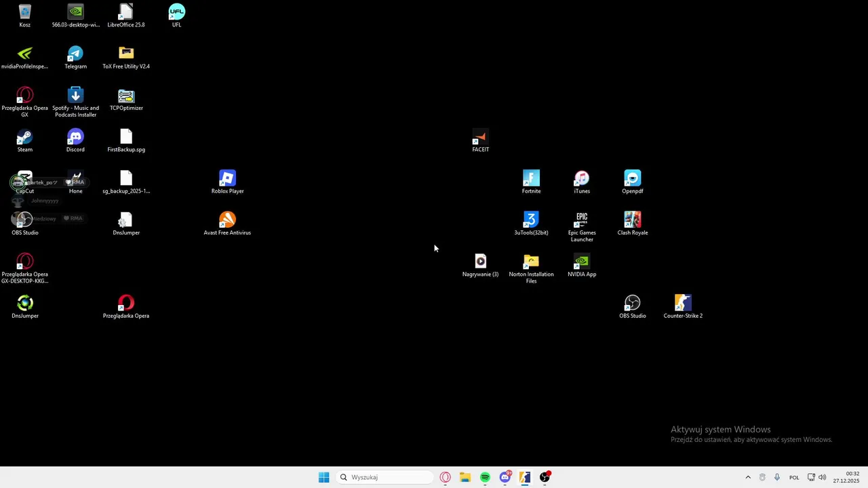Expand the hidden system tray icons chevron
The height and width of the screenshot is (488, 868).
pyautogui.click(x=748, y=477)
